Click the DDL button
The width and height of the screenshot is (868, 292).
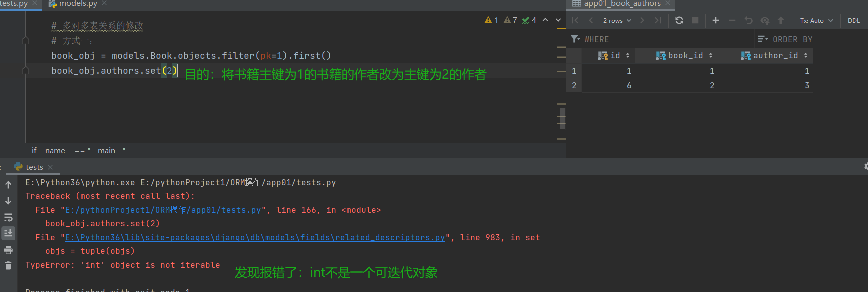854,20
